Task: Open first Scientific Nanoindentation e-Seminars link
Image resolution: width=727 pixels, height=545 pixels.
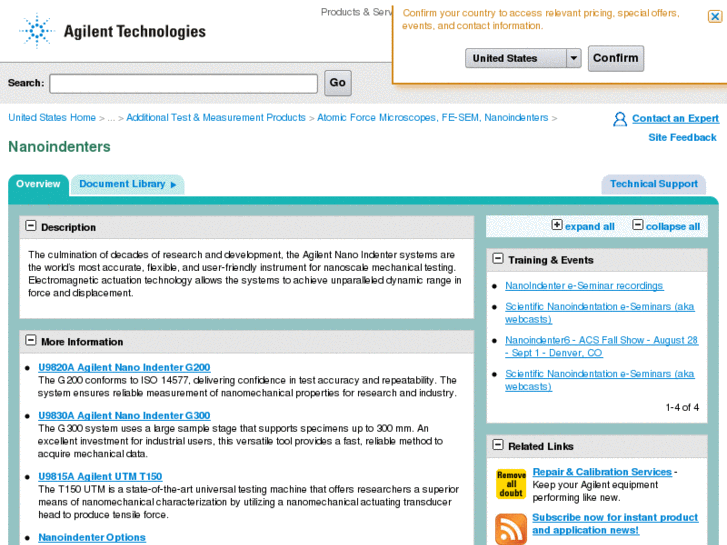Action: pos(599,313)
